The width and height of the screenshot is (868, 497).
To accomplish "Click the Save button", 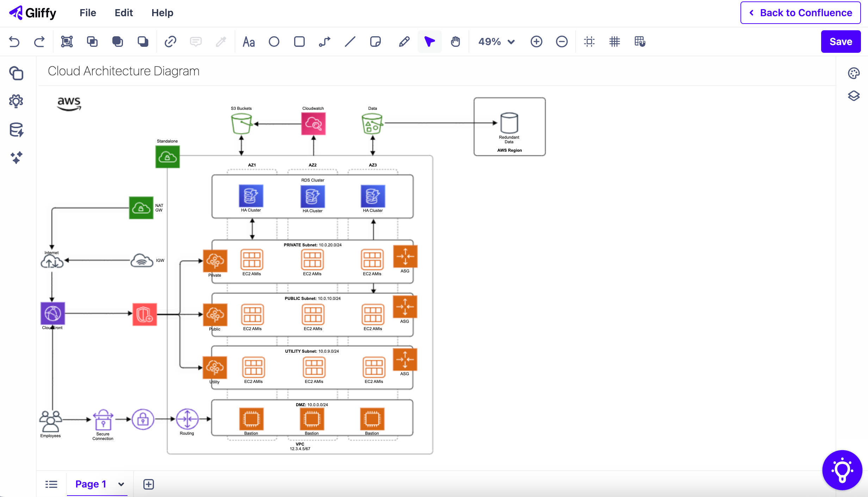I will pos(841,42).
